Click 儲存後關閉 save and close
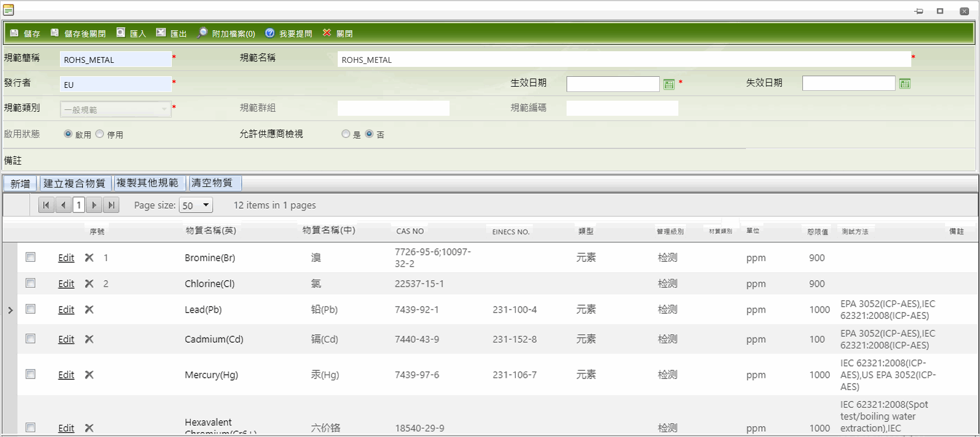This screenshot has width=980, height=437. point(78,33)
